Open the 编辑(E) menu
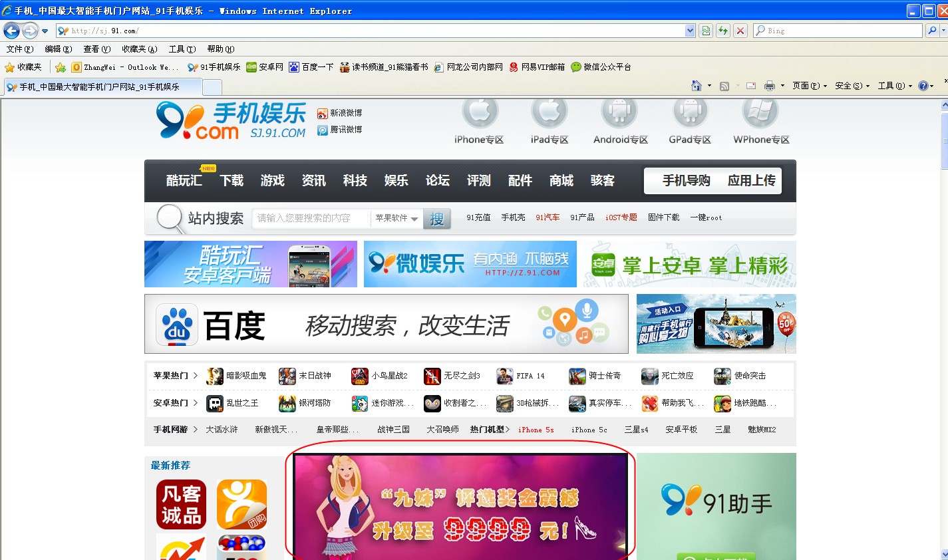948x560 pixels. pos(59,49)
